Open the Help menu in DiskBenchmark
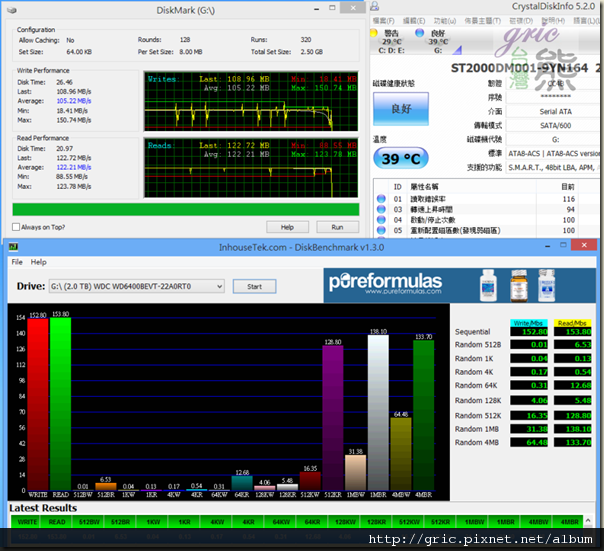Viewport: 604px width, 551px height. [38, 262]
